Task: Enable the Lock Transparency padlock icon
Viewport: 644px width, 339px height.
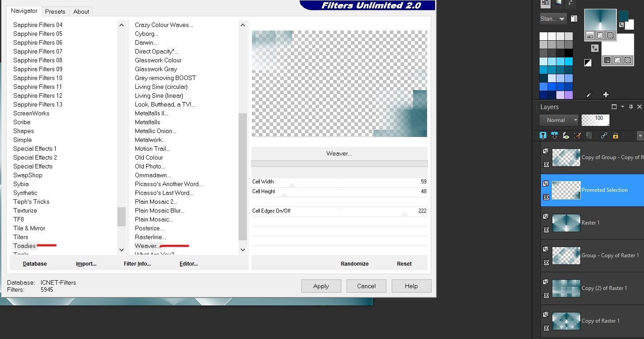Action: click(616, 136)
